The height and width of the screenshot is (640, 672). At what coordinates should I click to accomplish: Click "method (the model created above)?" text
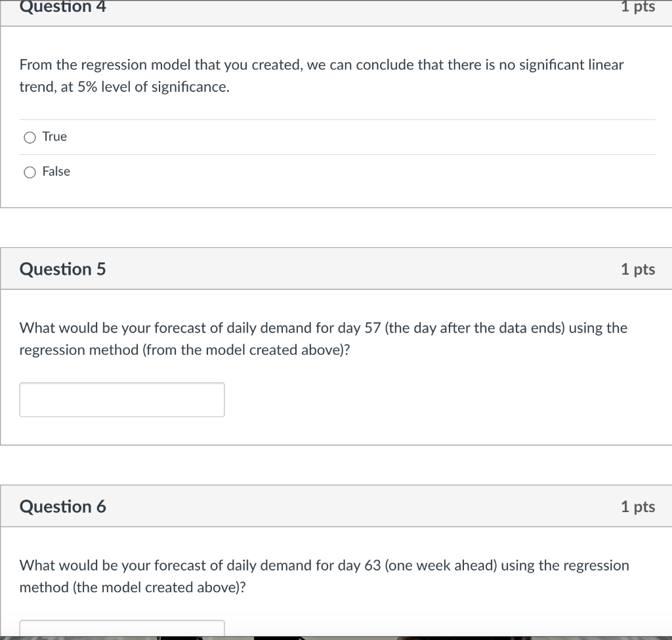(133, 588)
